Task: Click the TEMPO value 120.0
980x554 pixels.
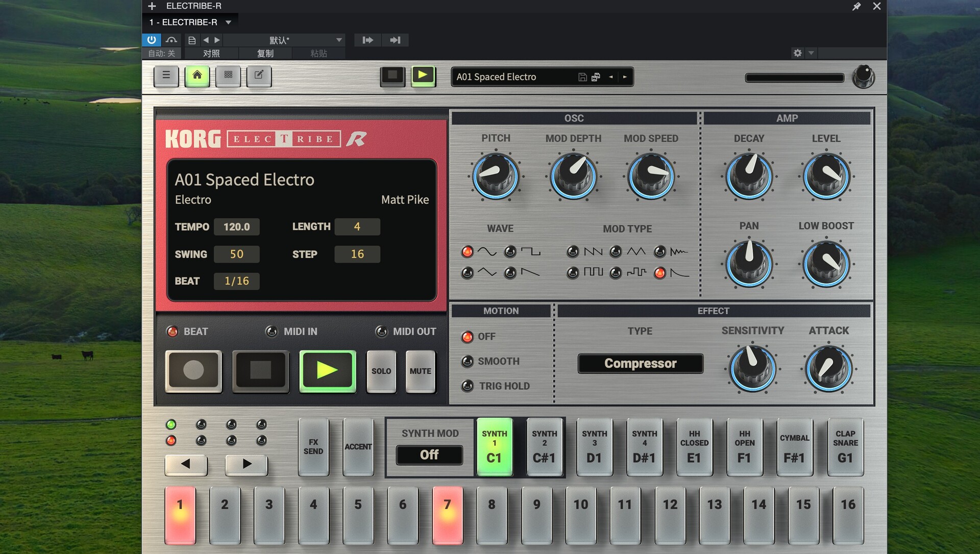Action: click(x=237, y=226)
